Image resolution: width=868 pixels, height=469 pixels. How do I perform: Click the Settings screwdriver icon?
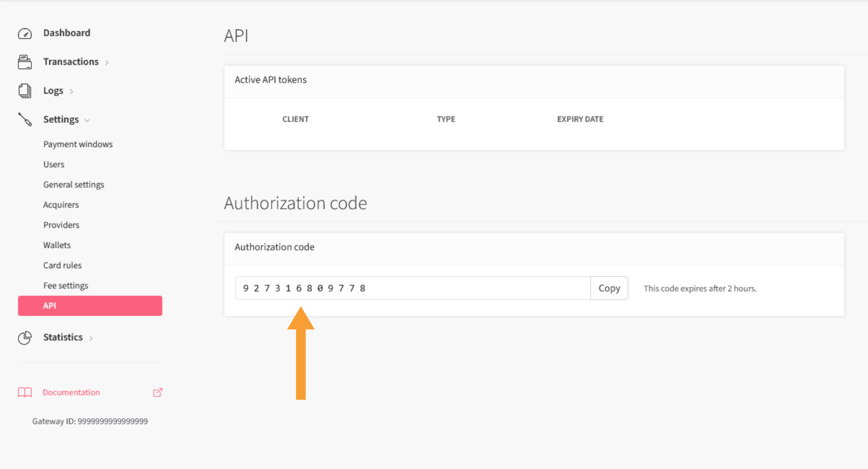click(x=25, y=120)
